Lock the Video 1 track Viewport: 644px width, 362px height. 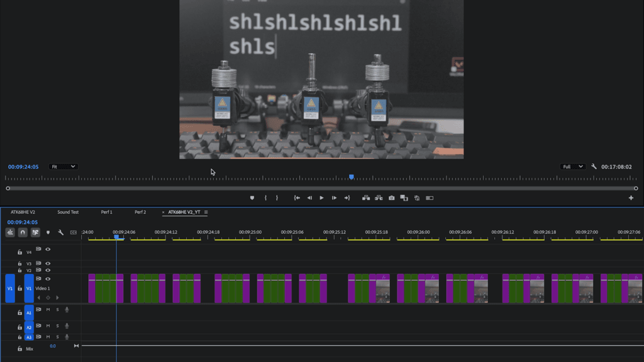coord(19,288)
